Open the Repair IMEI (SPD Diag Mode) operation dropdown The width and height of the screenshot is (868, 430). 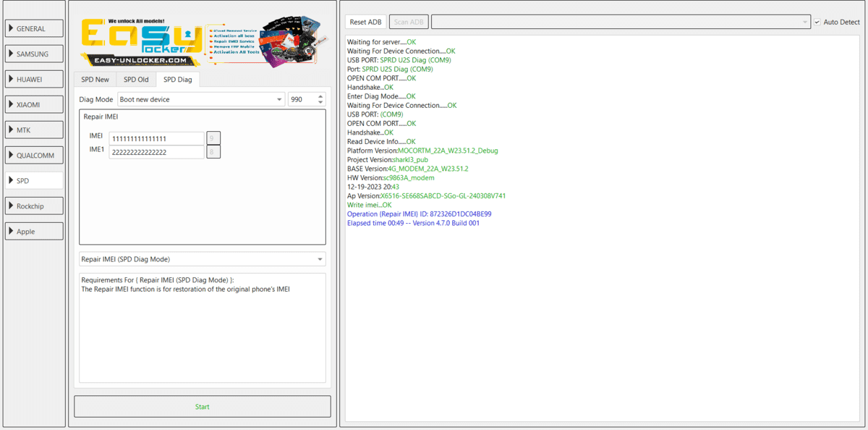(x=203, y=259)
